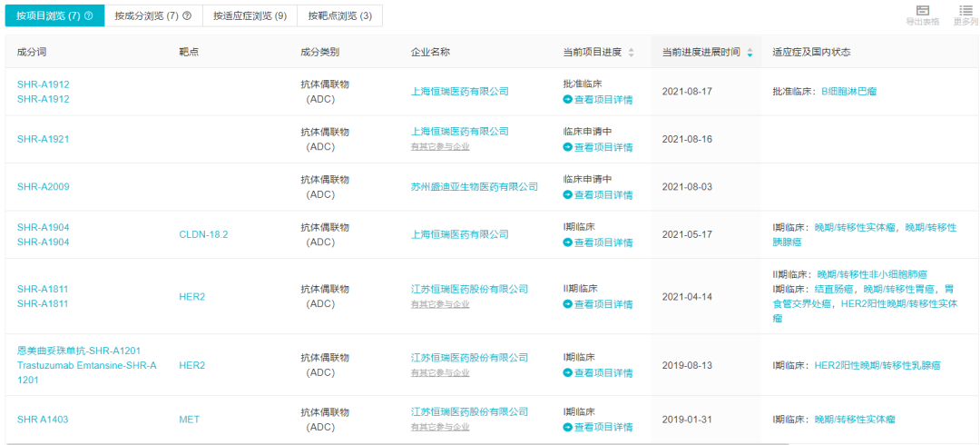The image size is (980, 445).
Task: View project details for SHR-A1921
Action: (597, 147)
